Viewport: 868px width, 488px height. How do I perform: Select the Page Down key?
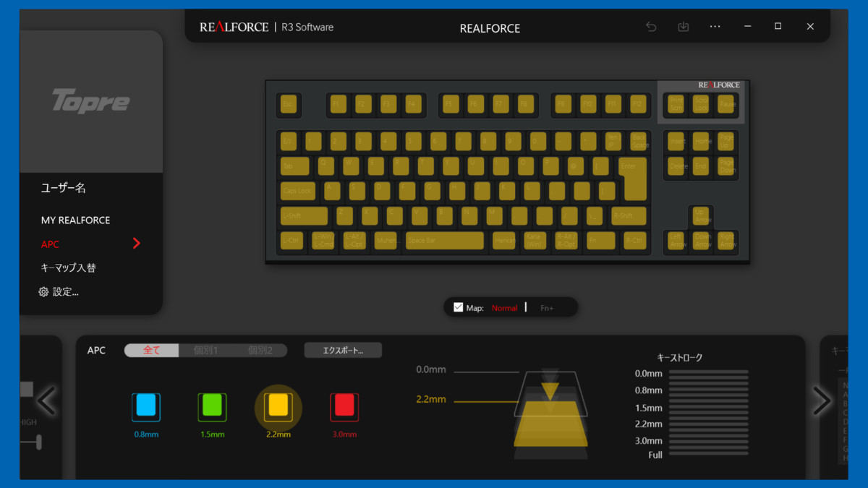[x=726, y=166]
